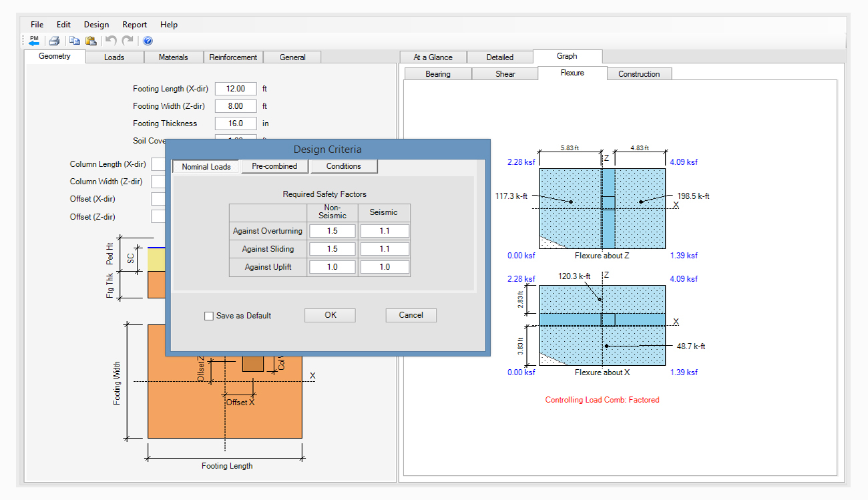
Task: Open the Design menu
Action: click(x=96, y=25)
